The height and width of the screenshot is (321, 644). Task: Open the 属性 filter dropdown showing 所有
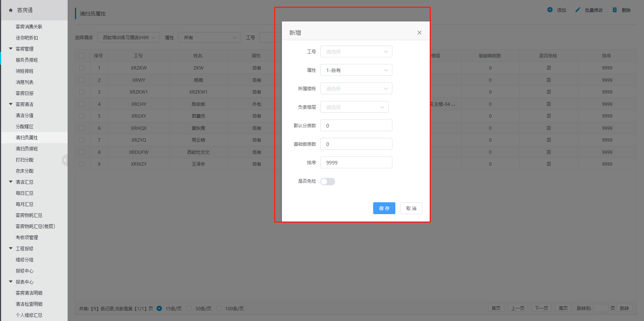click(x=210, y=37)
